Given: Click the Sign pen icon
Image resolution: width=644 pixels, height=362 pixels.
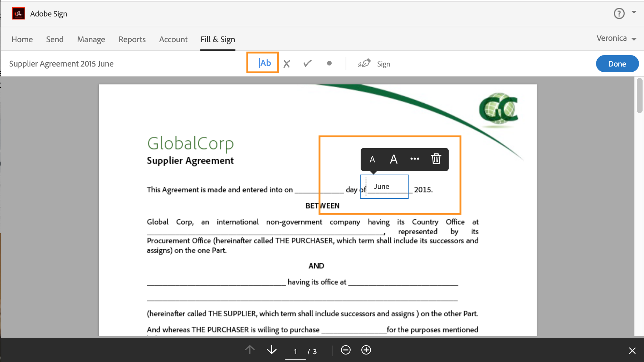Looking at the screenshot, I should click(364, 63).
